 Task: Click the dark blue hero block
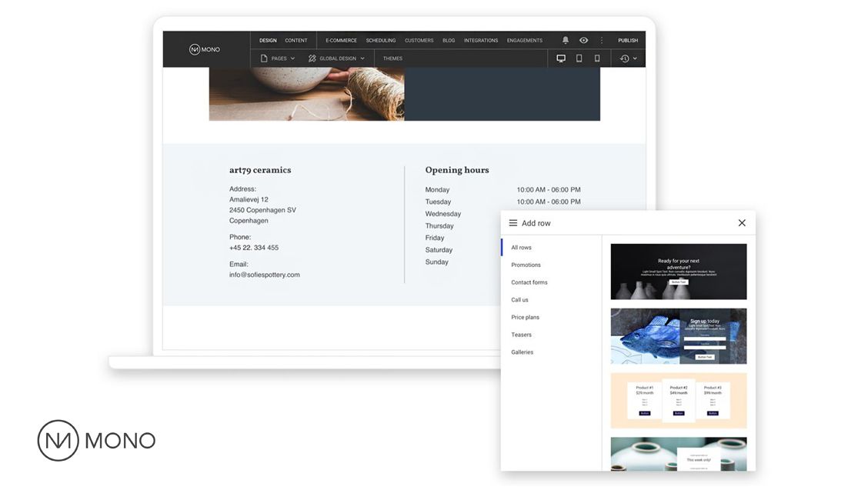pyautogui.click(x=502, y=94)
